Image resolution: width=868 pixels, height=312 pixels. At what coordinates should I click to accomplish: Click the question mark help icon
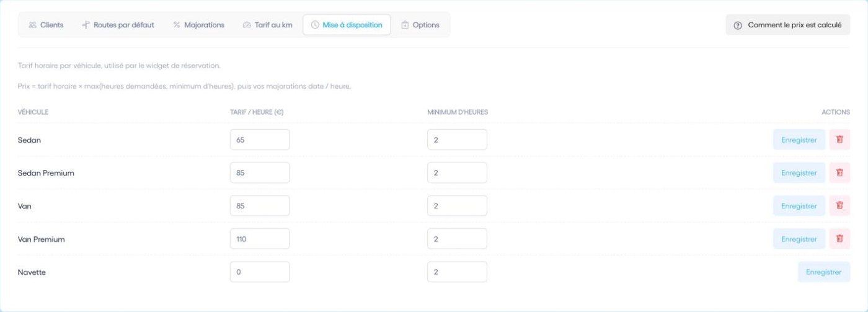[738, 25]
